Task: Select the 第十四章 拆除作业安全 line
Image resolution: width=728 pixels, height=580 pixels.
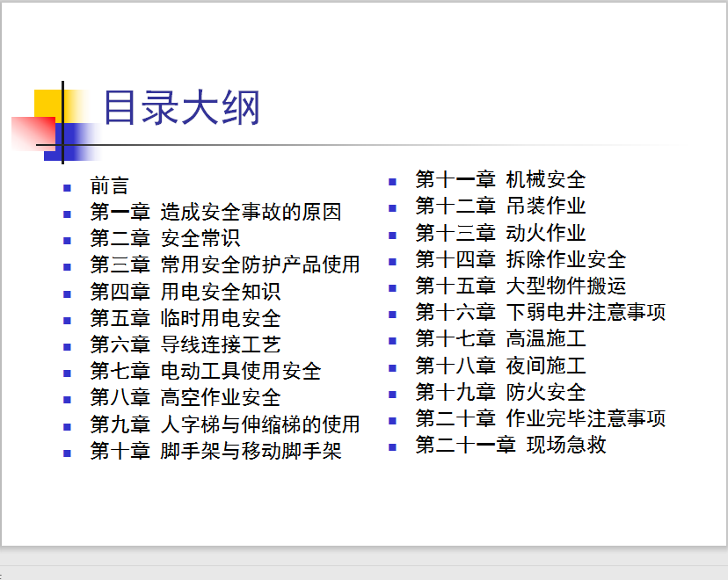Action: pyautogui.click(x=521, y=259)
